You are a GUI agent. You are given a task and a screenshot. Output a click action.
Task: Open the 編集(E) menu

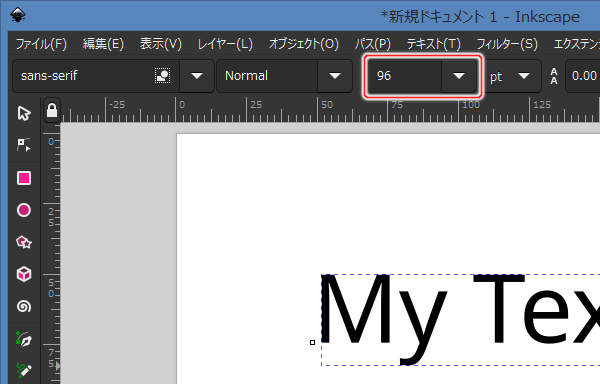pos(103,44)
